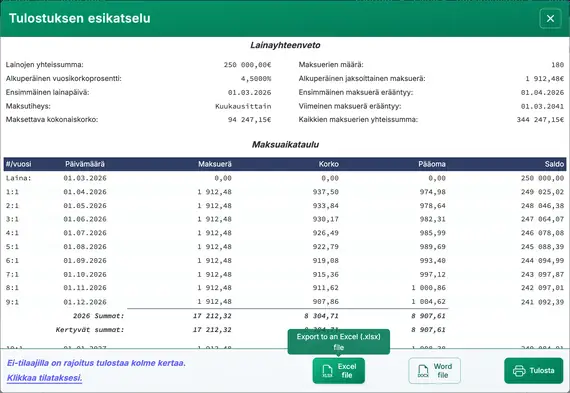
Task: Open the 'Klikkaa tilataksesi.' link
Action: click(x=44, y=378)
